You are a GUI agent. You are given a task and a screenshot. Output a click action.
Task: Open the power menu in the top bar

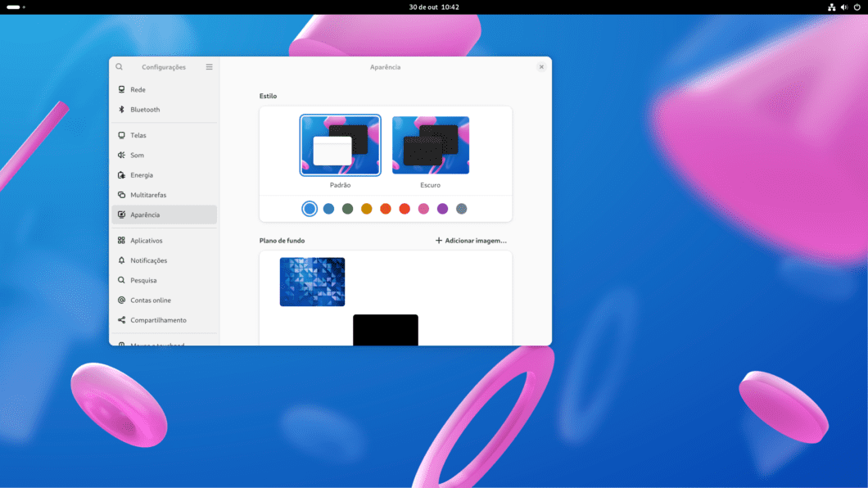[859, 7]
